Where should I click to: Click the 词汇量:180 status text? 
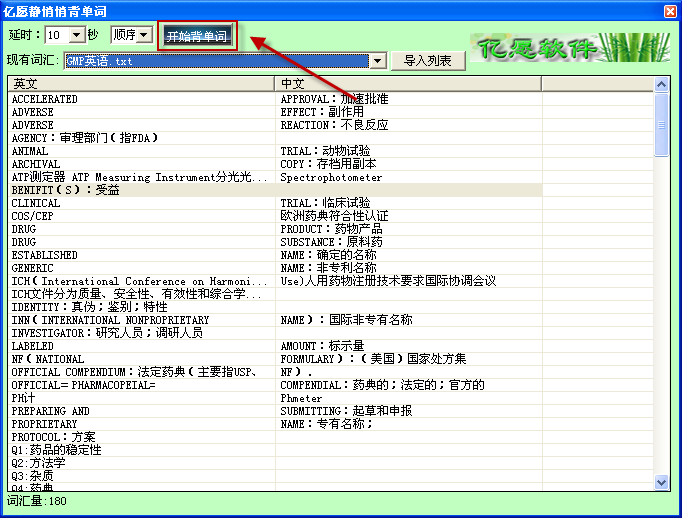[x=37, y=501]
